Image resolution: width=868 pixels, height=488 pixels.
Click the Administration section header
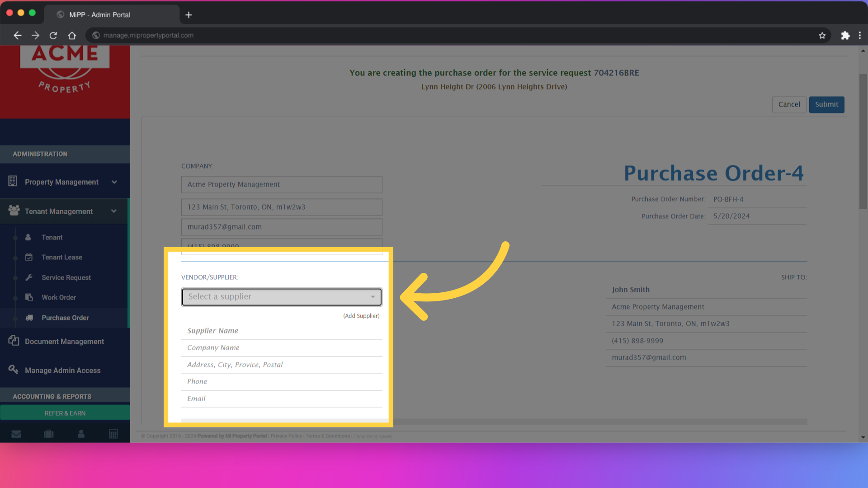coord(40,154)
